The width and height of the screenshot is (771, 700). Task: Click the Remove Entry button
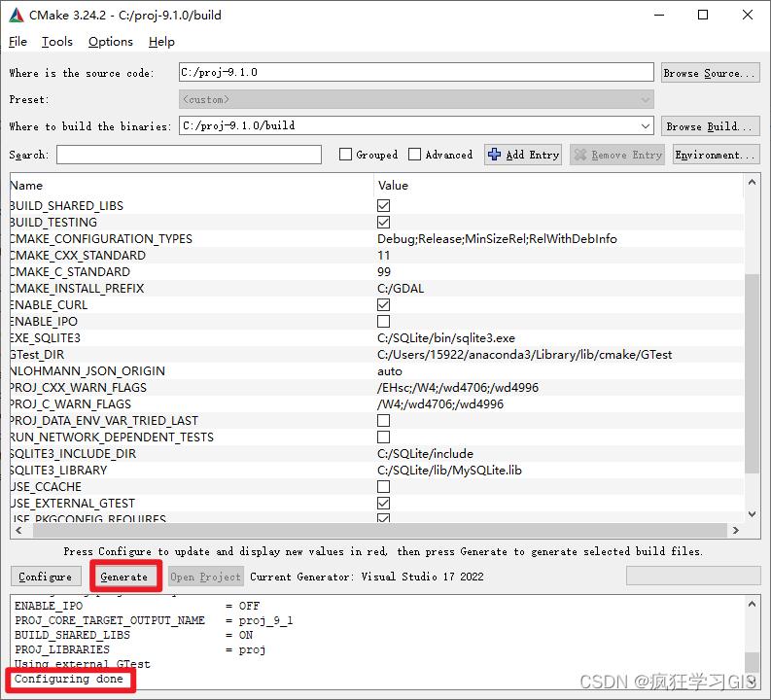coord(617,155)
